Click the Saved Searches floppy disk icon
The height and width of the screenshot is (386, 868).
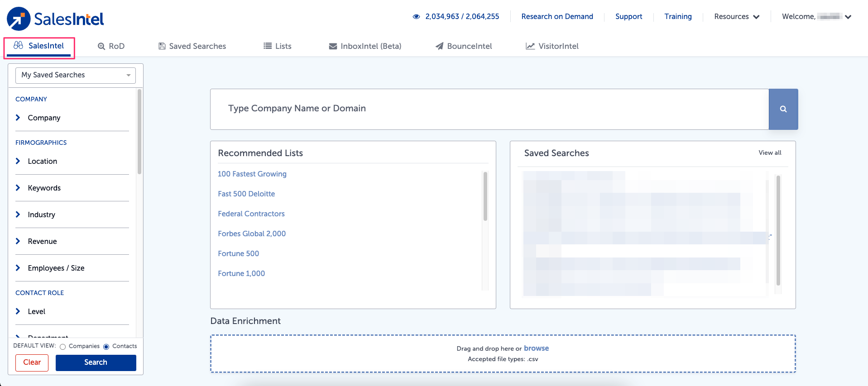162,46
